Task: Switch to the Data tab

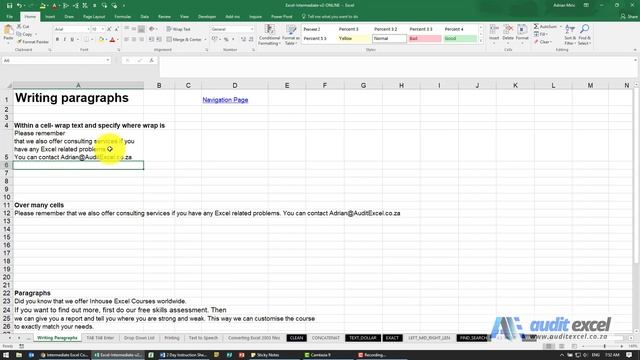Action: click(x=144, y=17)
